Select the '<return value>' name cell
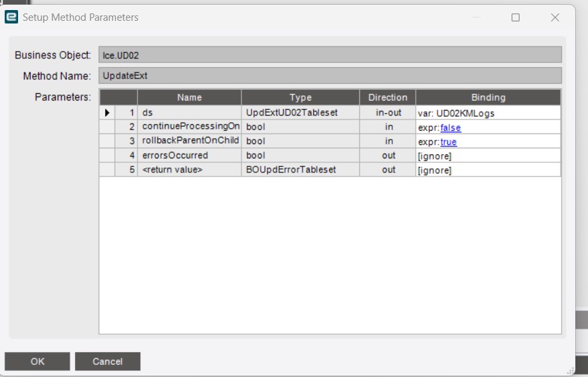 click(189, 170)
